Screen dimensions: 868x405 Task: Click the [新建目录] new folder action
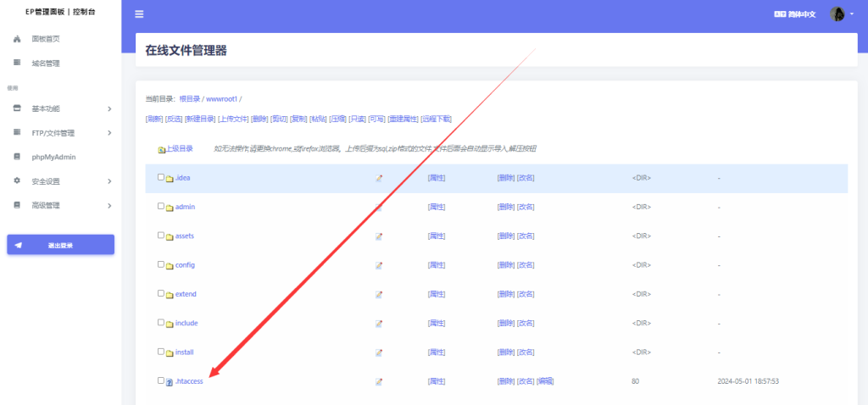(200, 119)
